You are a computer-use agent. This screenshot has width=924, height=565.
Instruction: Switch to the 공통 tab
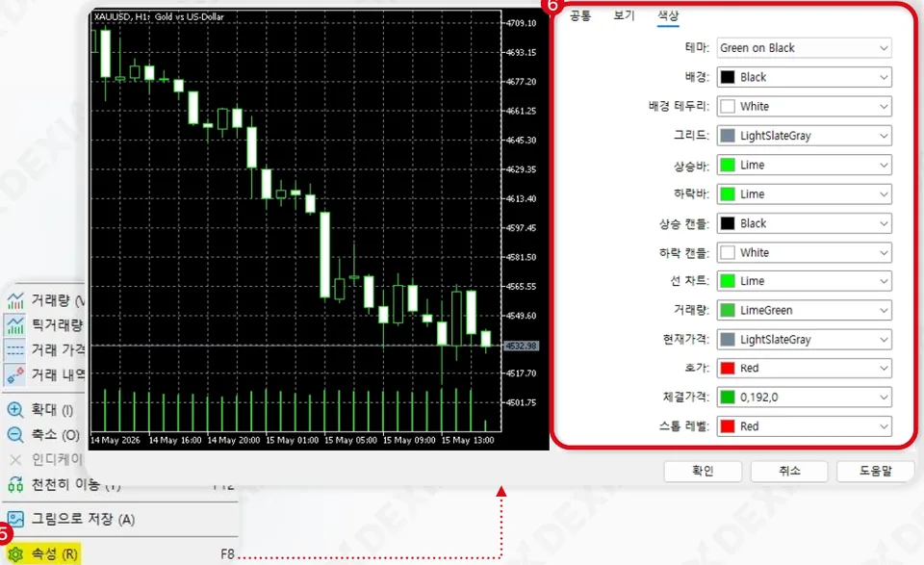[x=580, y=16]
